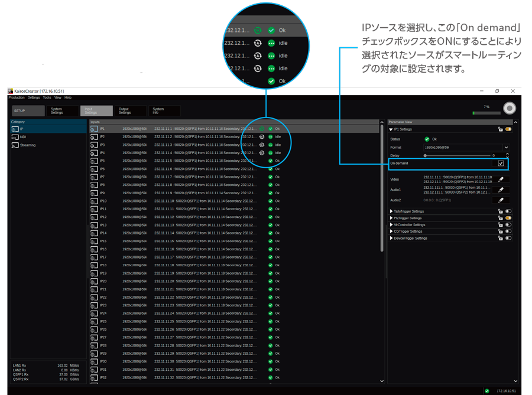This screenshot has width=532, height=395.
Task: Collapse the IP1 Settings section
Action: [x=391, y=129]
